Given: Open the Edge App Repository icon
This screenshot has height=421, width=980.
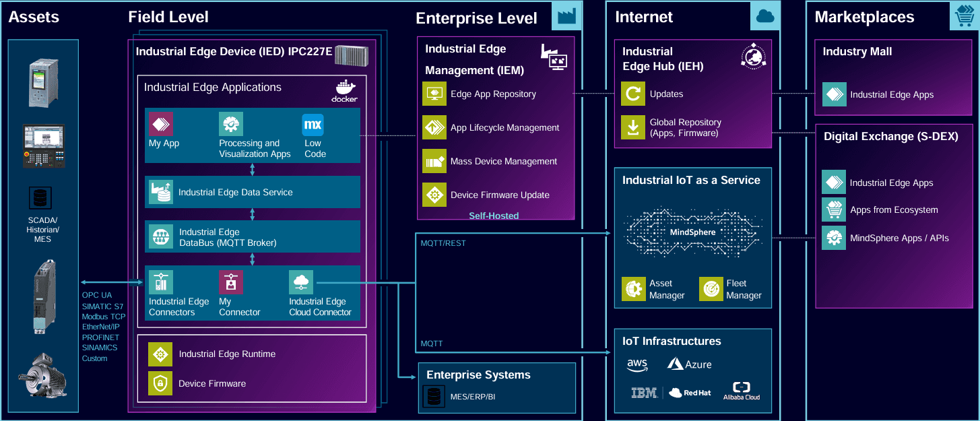Looking at the screenshot, I should 434,94.
